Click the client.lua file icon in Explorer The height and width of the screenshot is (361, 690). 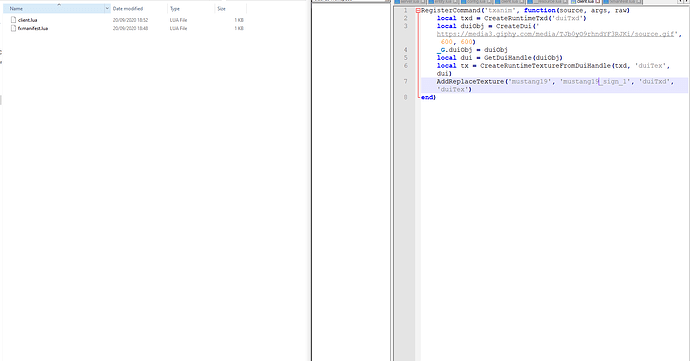coord(13,20)
